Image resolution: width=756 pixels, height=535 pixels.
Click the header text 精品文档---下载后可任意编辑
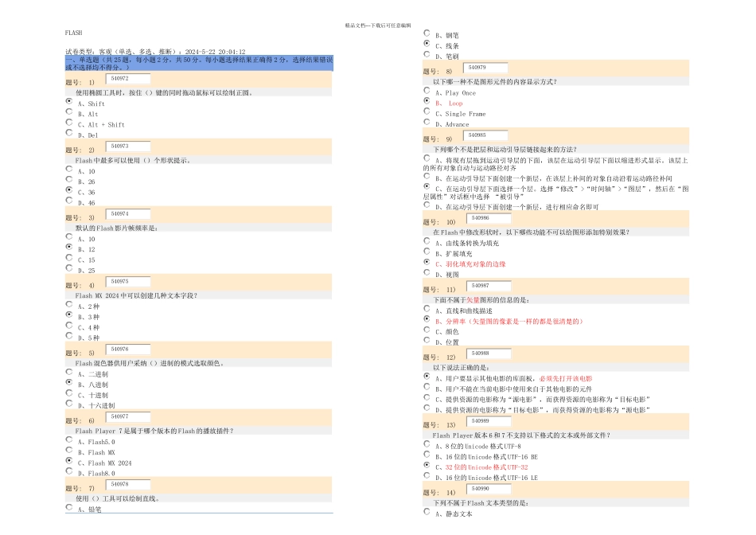pos(378,25)
